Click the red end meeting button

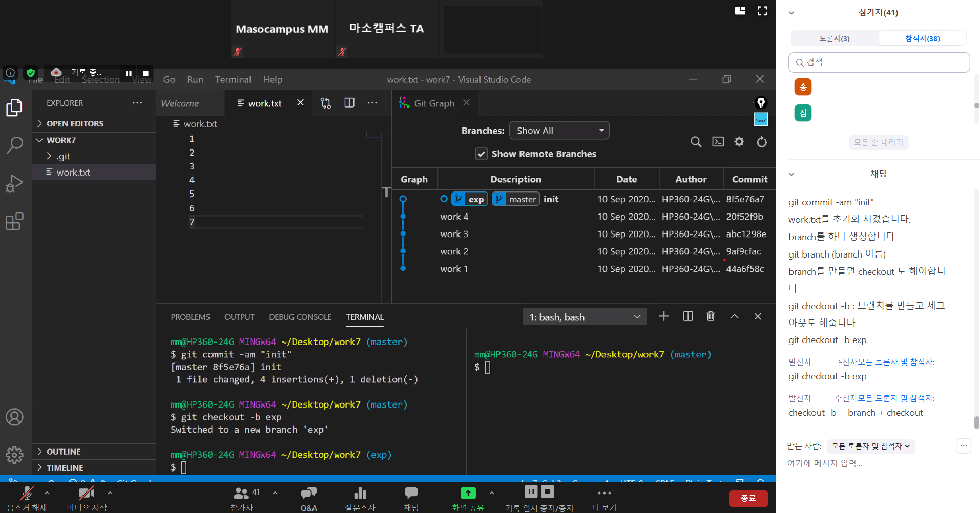point(748,498)
